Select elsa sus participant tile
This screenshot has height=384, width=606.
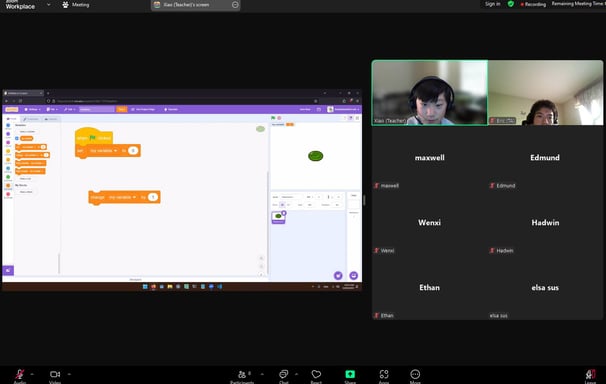[545, 287]
